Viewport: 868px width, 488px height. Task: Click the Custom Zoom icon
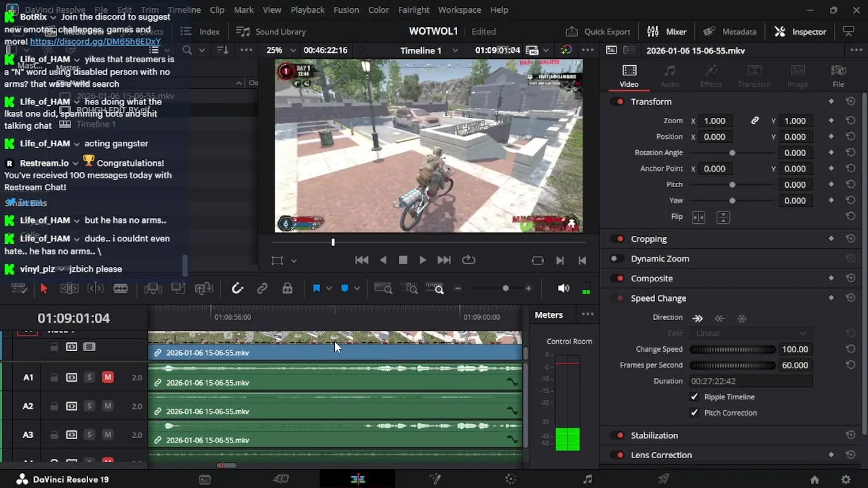click(x=435, y=289)
